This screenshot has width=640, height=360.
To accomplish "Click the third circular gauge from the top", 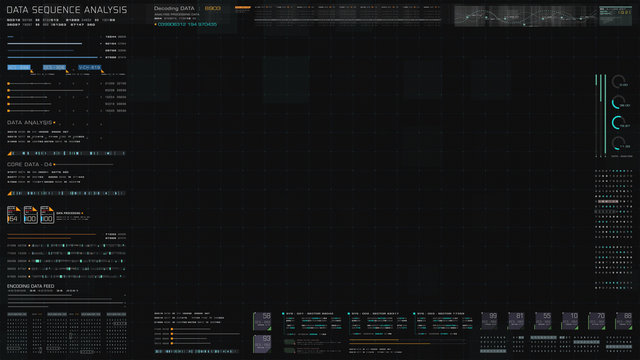I will tap(618, 122).
